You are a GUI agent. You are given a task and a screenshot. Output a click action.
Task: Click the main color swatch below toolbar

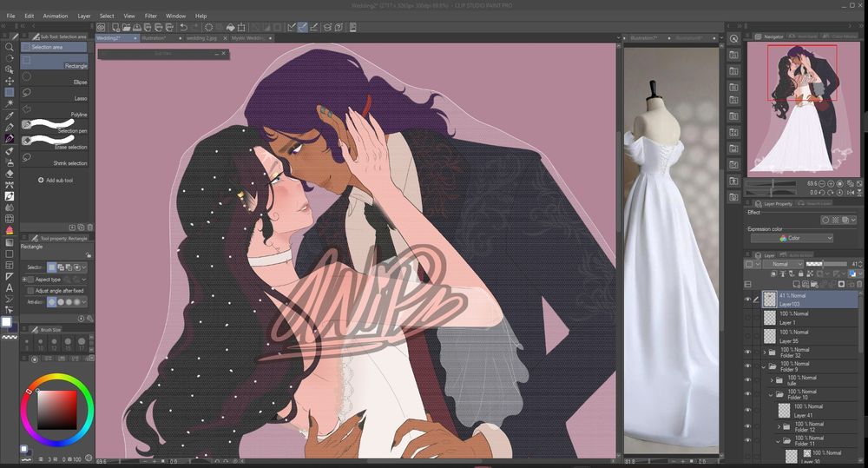click(6, 322)
